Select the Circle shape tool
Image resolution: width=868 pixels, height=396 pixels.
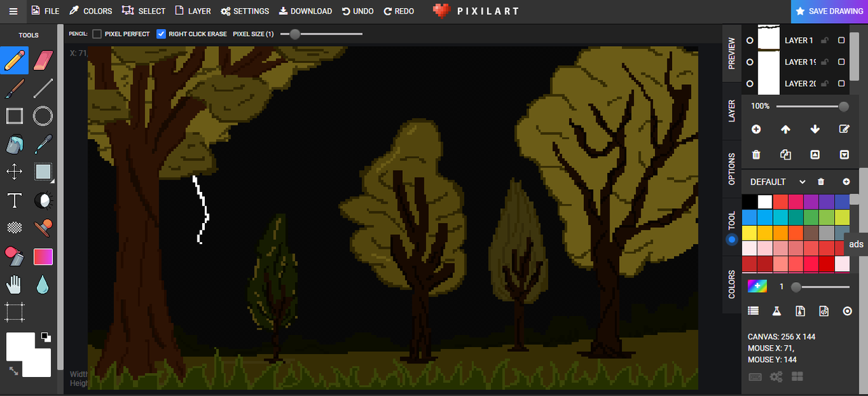tap(43, 116)
